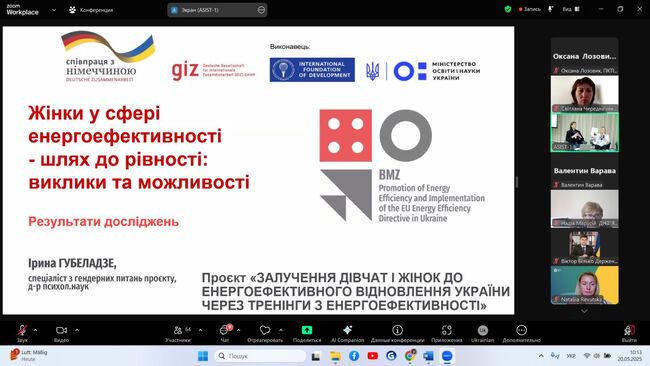Launch AI Companion

click(x=347, y=330)
